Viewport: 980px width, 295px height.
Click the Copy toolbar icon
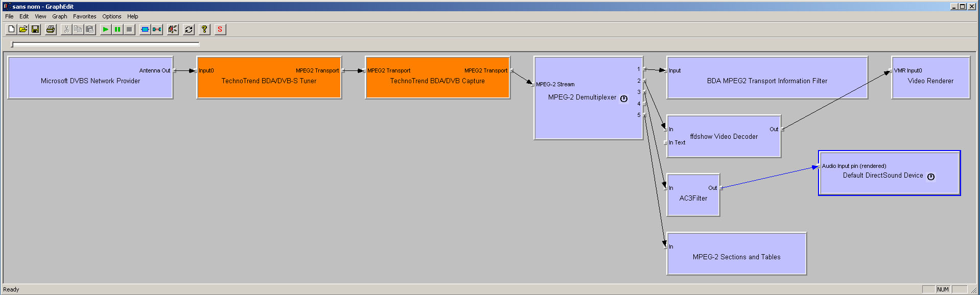click(78, 30)
